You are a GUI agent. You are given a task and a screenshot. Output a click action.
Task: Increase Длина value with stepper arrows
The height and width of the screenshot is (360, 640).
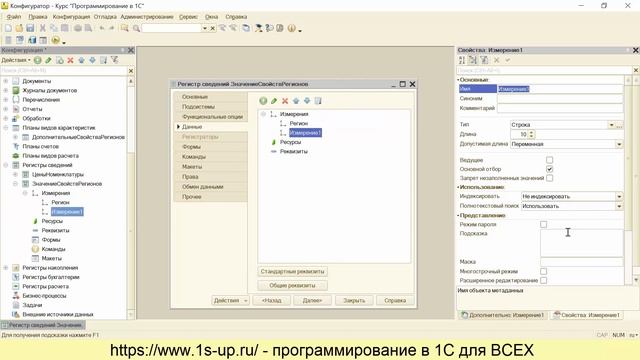point(531,132)
